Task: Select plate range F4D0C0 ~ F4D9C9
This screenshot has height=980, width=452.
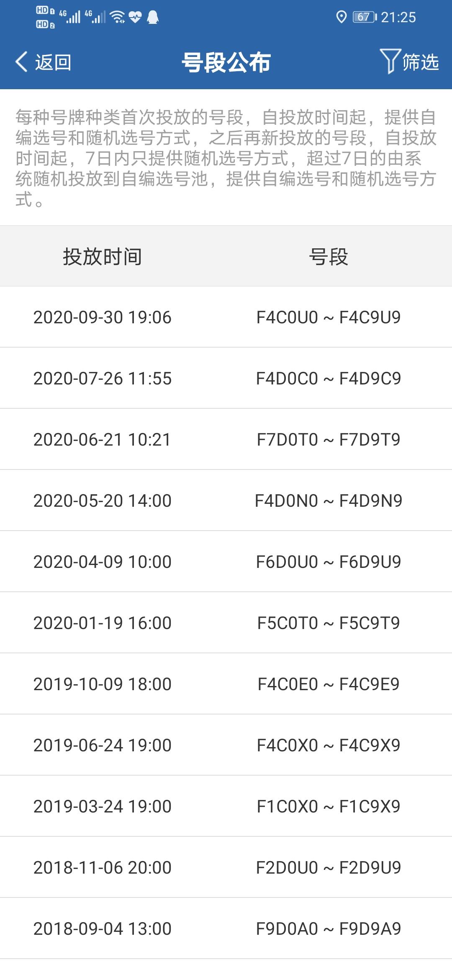Action: pyautogui.click(x=329, y=378)
